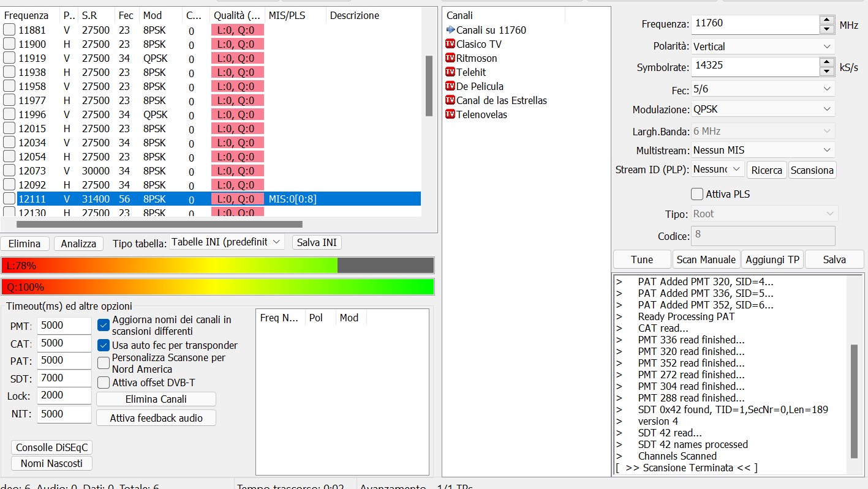Image resolution: width=868 pixels, height=489 pixels.
Task: Decrease the Symbolrate value with down arrow
Action: click(x=827, y=72)
